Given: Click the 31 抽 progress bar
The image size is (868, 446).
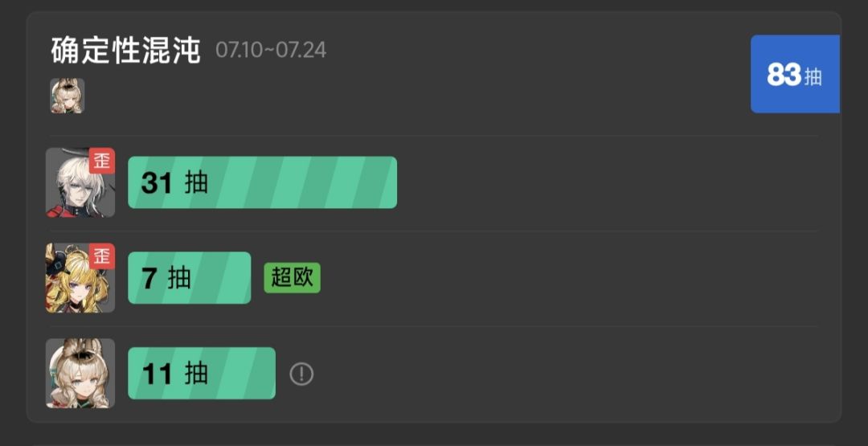Looking at the screenshot, I should click(262, 182).
